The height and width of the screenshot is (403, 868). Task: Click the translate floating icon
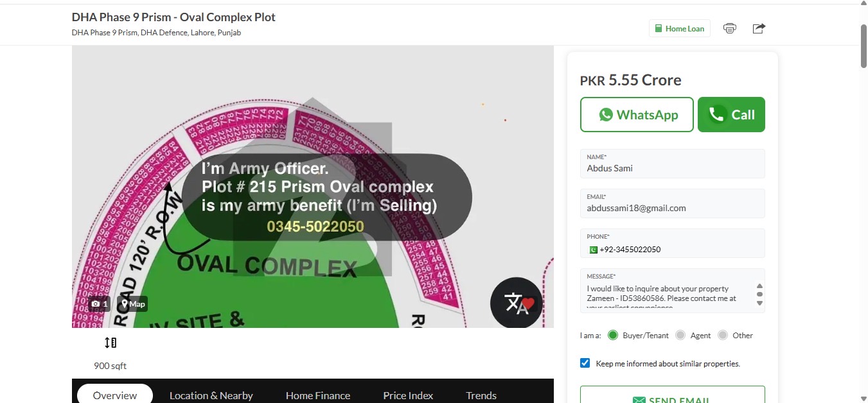(516, 303)
